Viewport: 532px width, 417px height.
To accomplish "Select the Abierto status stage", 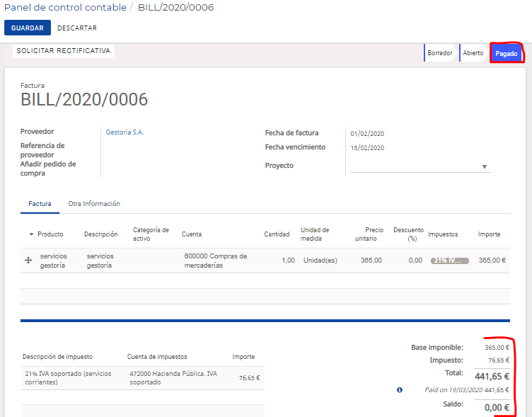I will tap(473, 53).
